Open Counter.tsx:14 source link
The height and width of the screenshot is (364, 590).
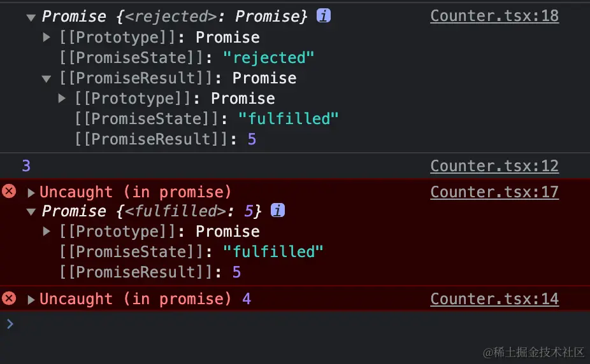coord(494,298)
